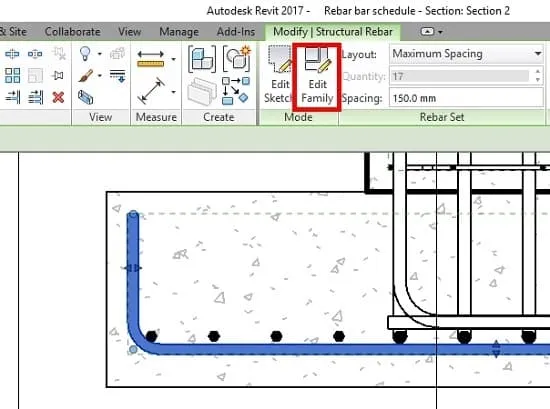Image resolution: width=550 pixels, height=409 pixels.
Task: Open the Manage ribbon tab
Action: 179,32
